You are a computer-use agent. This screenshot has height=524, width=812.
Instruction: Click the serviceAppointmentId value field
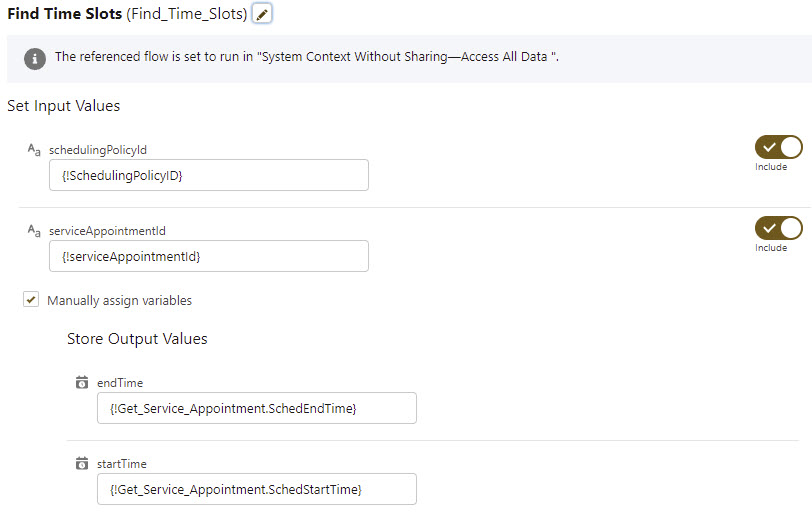[208, 256]
